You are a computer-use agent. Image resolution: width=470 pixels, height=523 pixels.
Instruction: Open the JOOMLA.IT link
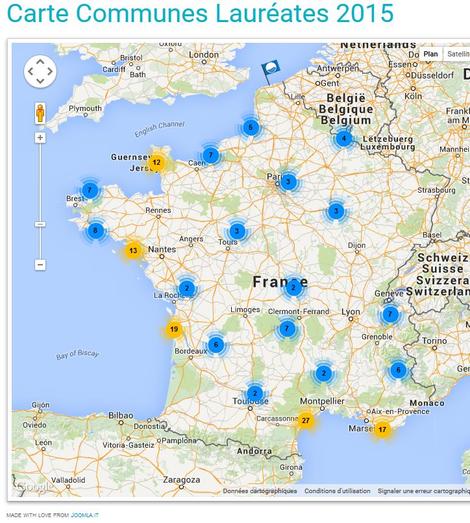click(x=85, y=515)
